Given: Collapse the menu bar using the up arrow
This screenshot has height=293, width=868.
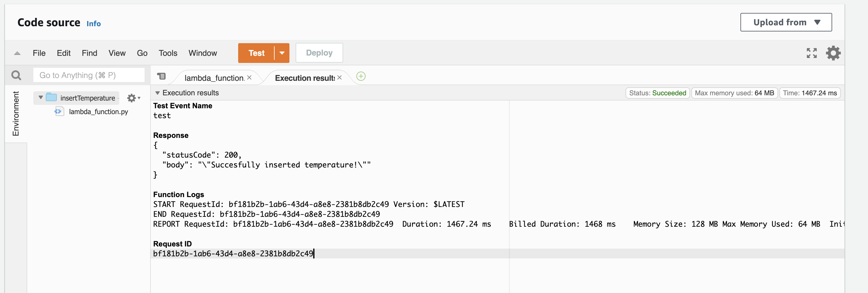Looking at the screenshot, I should pyautogui.click(x=17, y=53).
